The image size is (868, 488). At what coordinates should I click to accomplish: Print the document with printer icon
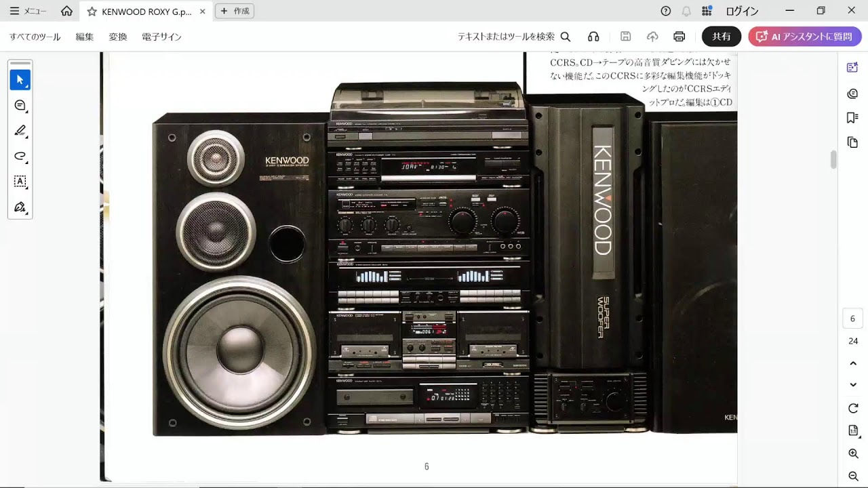[679, 37]
